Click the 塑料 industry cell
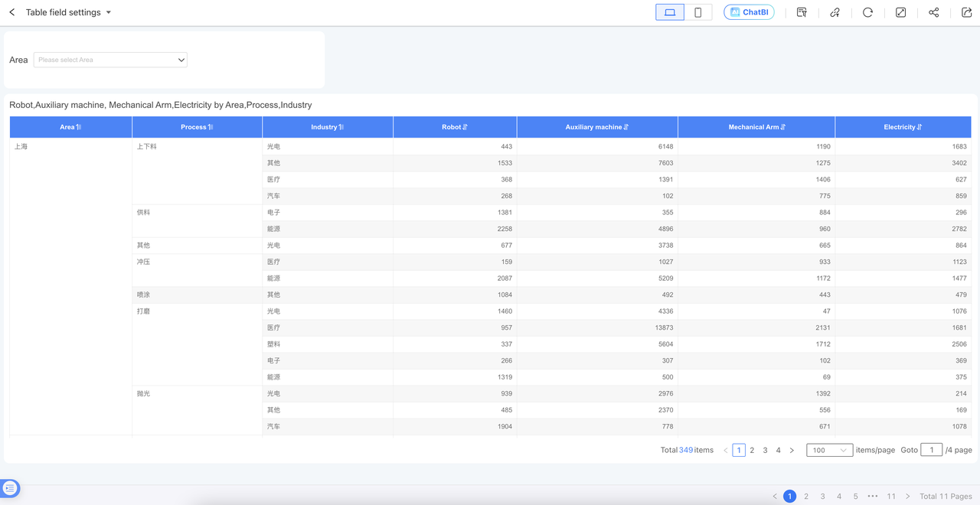Screen dimensions: 980x505 328,344
